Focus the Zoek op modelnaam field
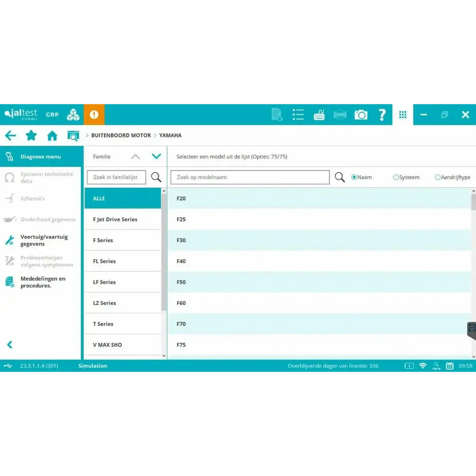Screen dimensions: 476x476 [250, 177]
